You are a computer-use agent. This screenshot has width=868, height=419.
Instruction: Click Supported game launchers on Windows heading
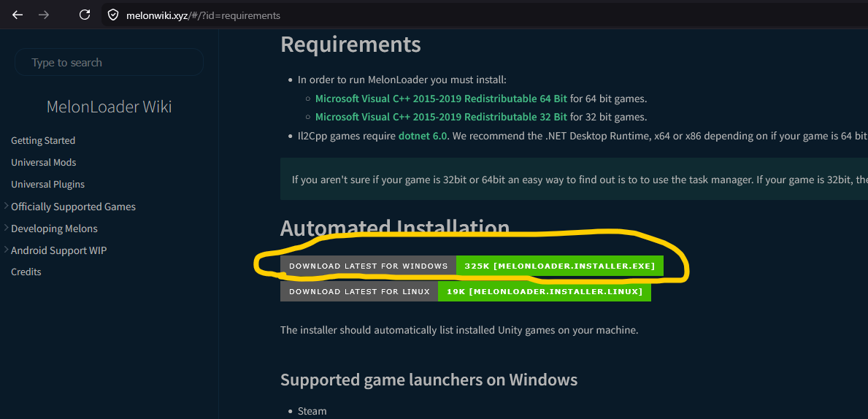pos(429,380)
